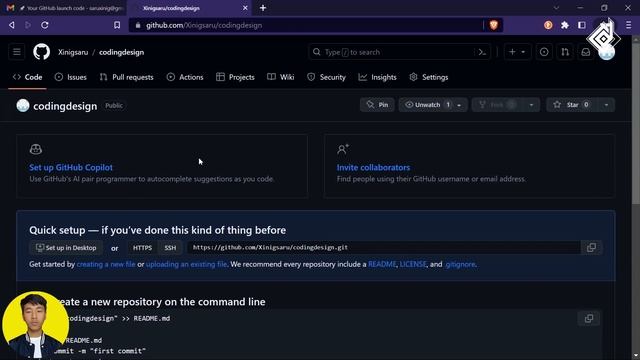Open the repository Settings tab
Image resolution: width=640 pixels, height=360 pixels.
click(429, 77)
